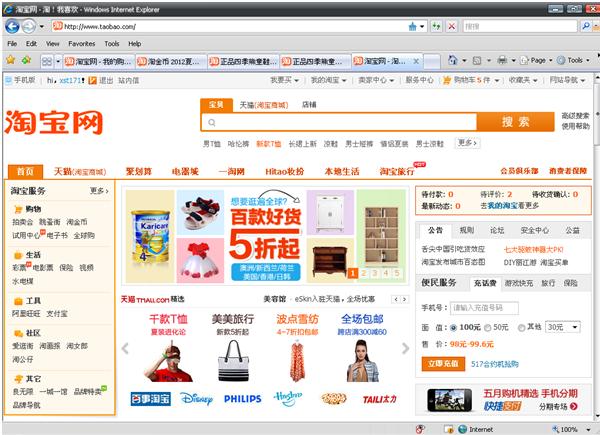Expand the 网站导航 dropdown menu
The height and width of the screenshot is (435, 600).
pyautogui.click(x=567, y=80)
